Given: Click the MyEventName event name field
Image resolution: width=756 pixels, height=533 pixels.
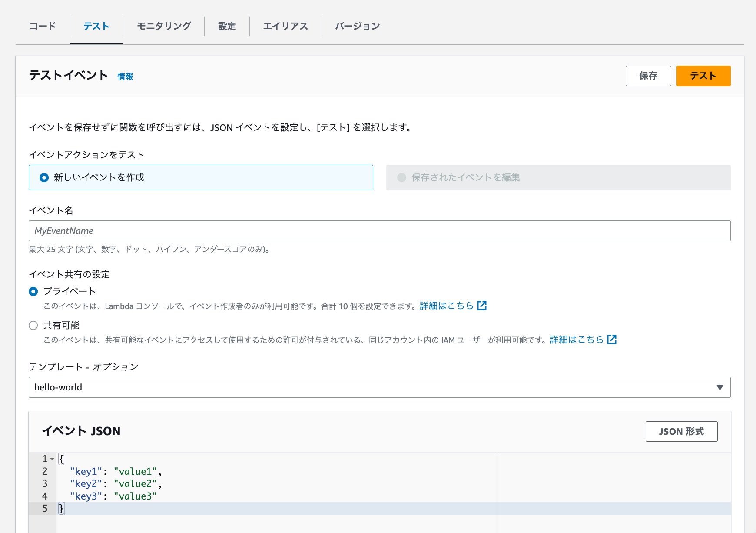Looking at the screenshot, I should pos(378,231).
